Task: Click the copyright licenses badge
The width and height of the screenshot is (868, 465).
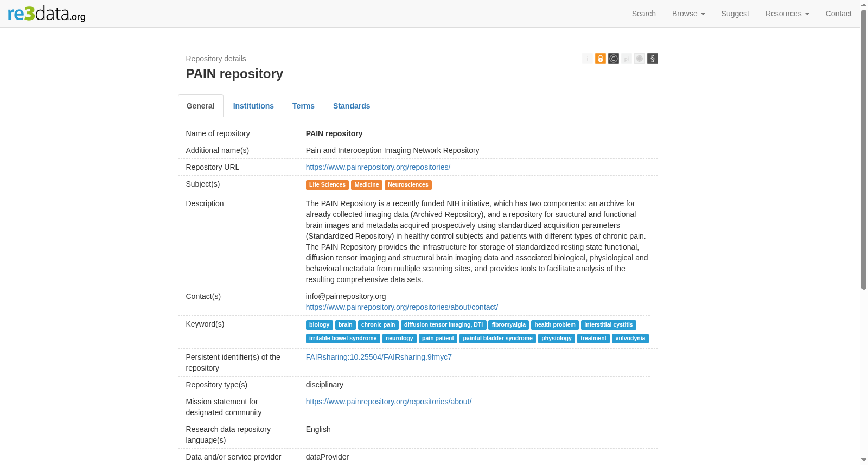Action: coord(614,59)
